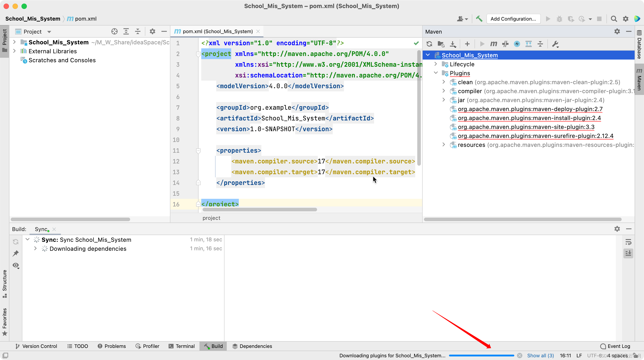
Task: Open Search Everywhere magnifier icon
Action: (614, 19)
